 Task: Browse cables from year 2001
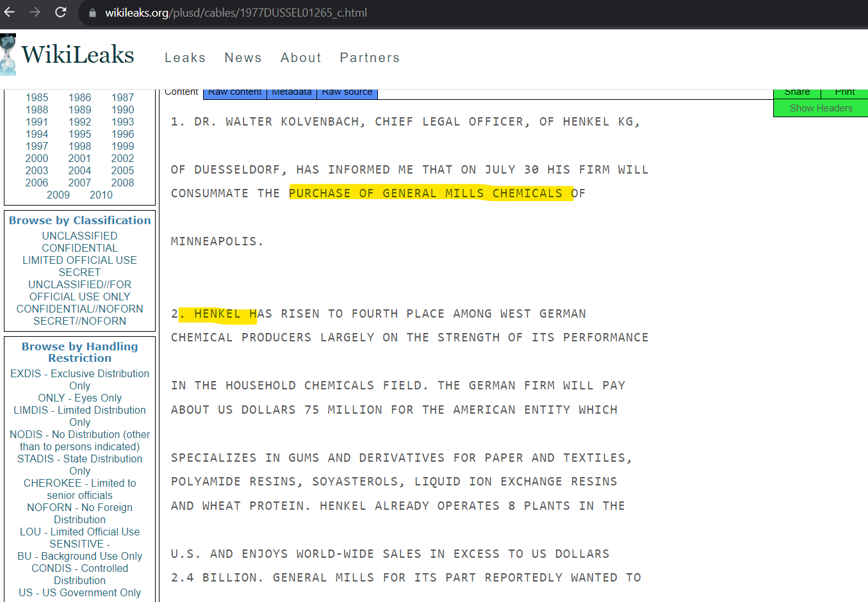tap(80, 158)
